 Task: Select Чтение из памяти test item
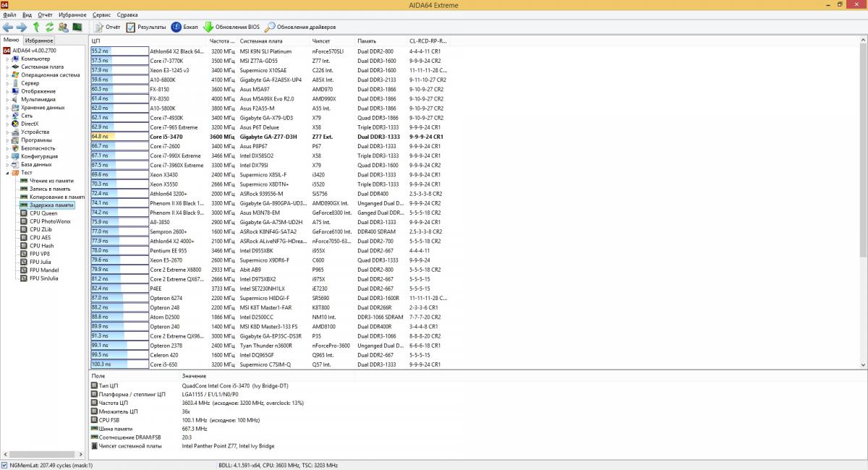pos(51,181)
